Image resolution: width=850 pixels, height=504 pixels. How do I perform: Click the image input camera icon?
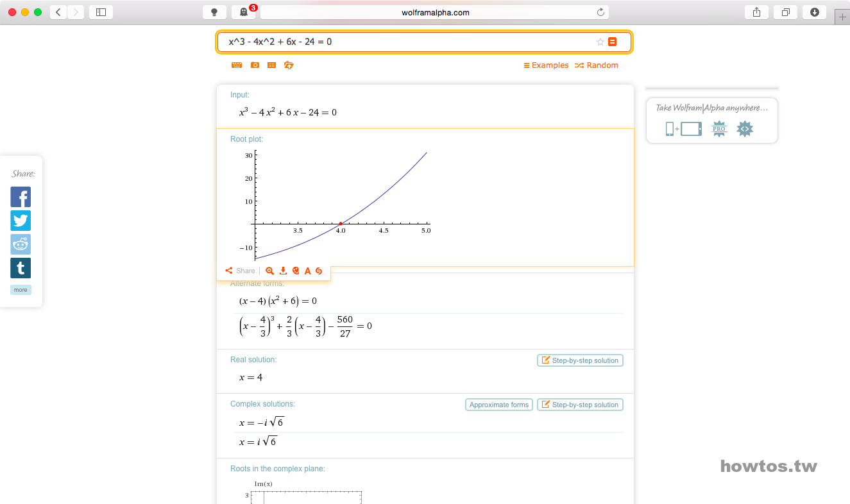tap(255, 65)
